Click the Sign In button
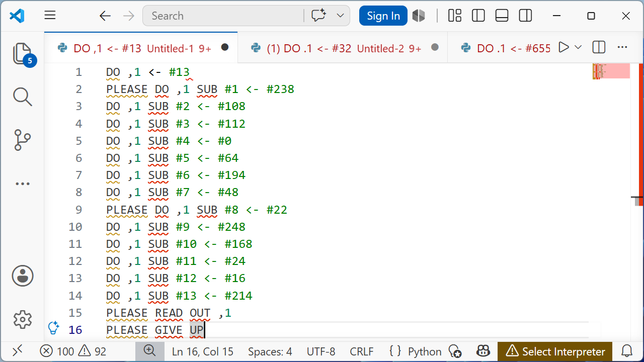Screen dimensions: 644x362 [x=383, y=16]
